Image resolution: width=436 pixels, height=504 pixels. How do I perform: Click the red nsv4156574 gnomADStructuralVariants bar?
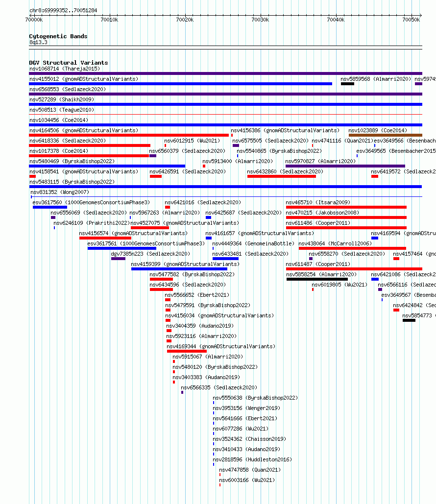[105, 238]
